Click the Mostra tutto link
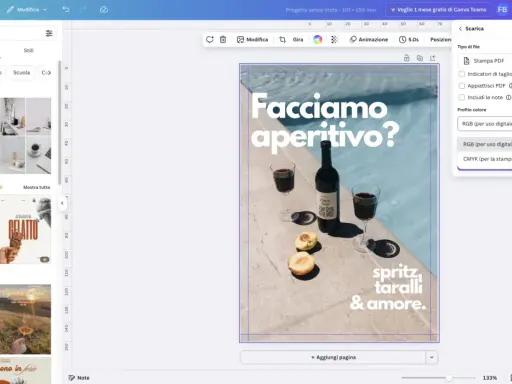The width and height of the screenshot is (512, 384). [x=37, y=187]
